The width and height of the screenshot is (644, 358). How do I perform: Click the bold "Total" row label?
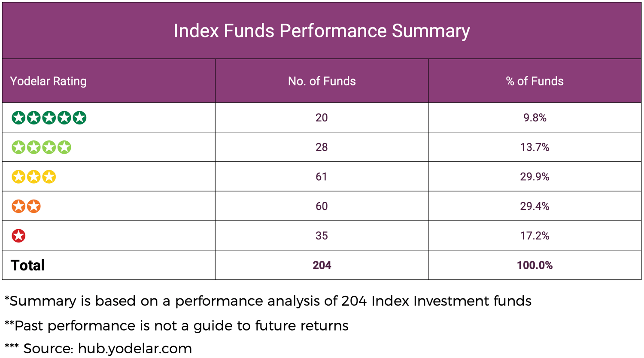[x=27, y=265]
